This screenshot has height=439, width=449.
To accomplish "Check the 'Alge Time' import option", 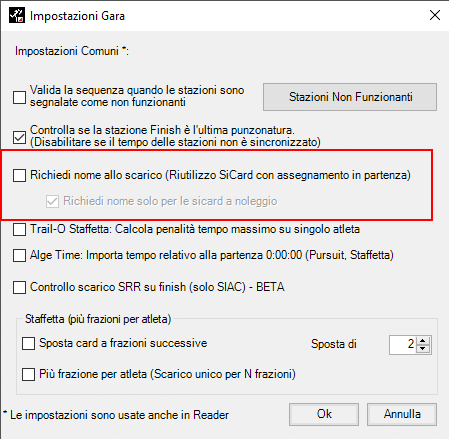I will [x=19, y=255].
